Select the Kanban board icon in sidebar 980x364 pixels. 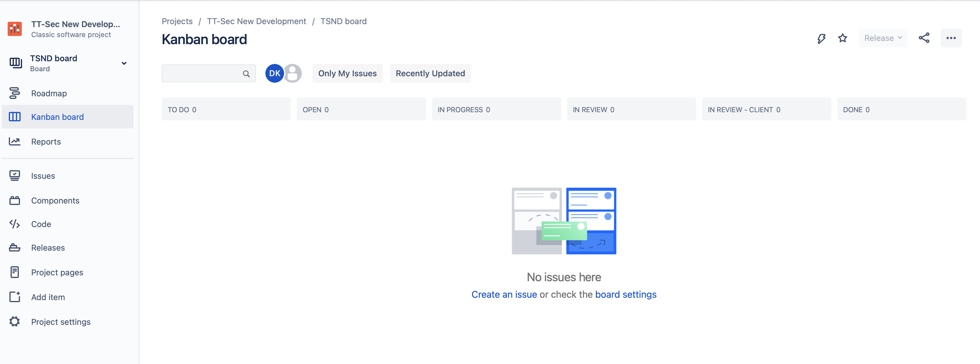click(14, 117)
